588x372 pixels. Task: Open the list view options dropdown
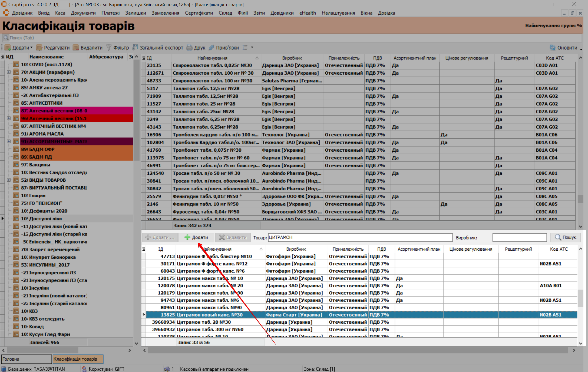(x=252, y=48)
